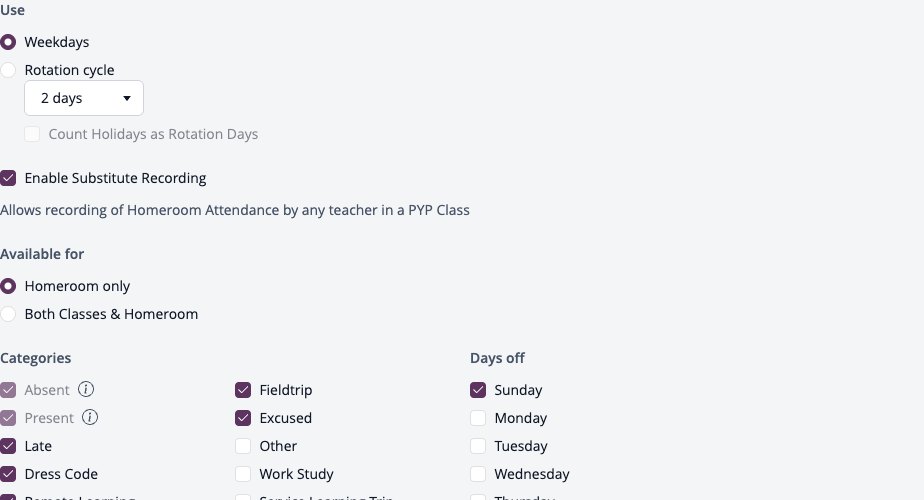Open the 2 days rotation dropdown
The width and height of the screenshot is (924, 500).
[x=84, y=98]
